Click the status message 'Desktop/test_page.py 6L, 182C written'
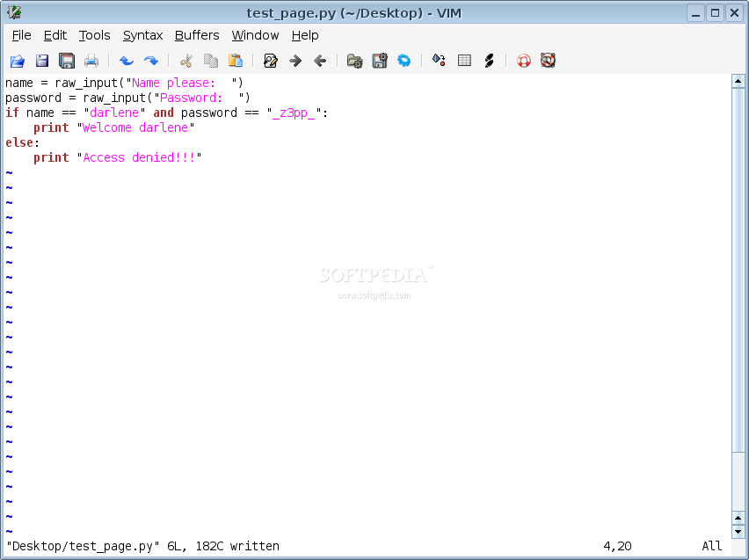The height and width of the screenshot is (560, 749). coord(142,546)
